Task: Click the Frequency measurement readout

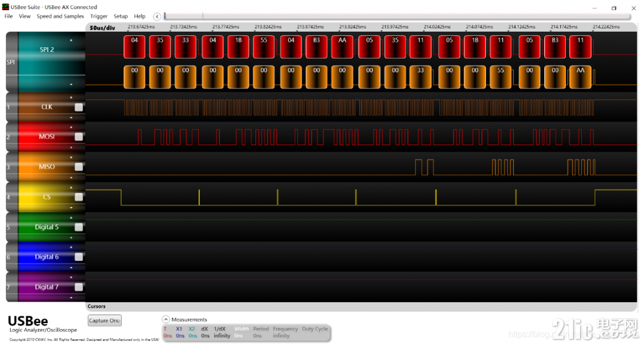Action: (x=281, y=336)
